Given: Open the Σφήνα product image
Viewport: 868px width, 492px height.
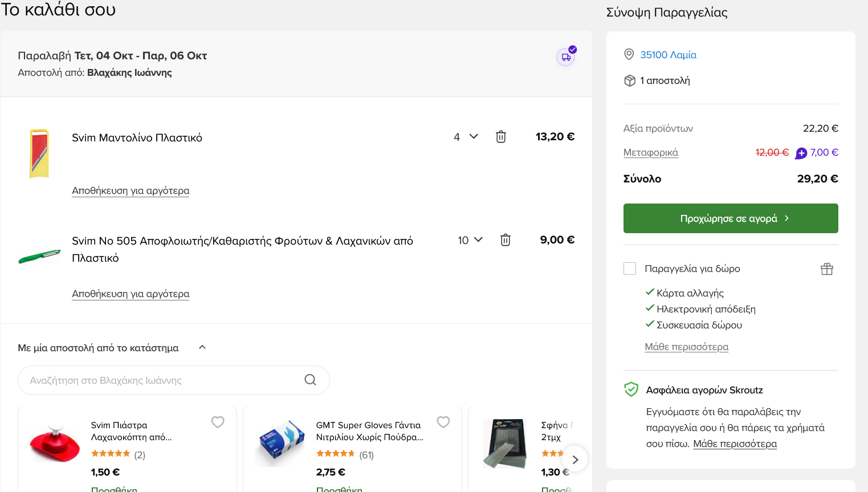Looking at the screenshot, I should [x=505, y=444].
